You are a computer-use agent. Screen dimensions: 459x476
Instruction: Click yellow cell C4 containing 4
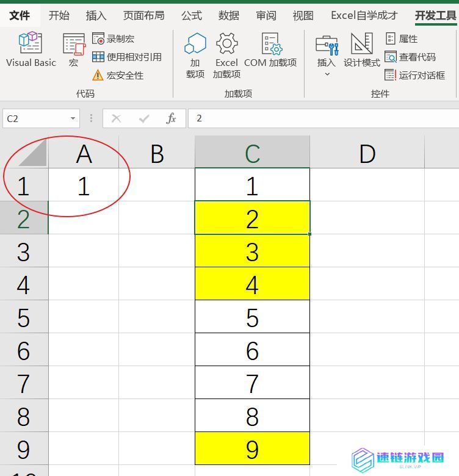coord(252,284)
